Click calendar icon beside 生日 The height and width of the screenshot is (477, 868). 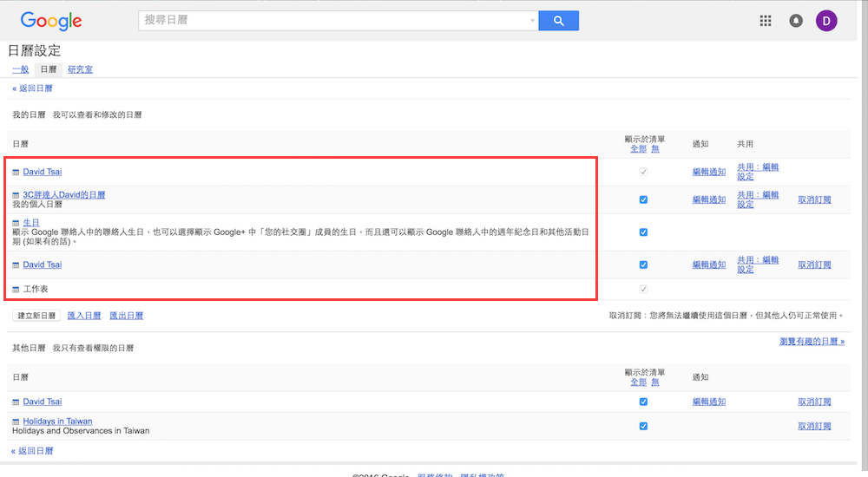(16, 224)
